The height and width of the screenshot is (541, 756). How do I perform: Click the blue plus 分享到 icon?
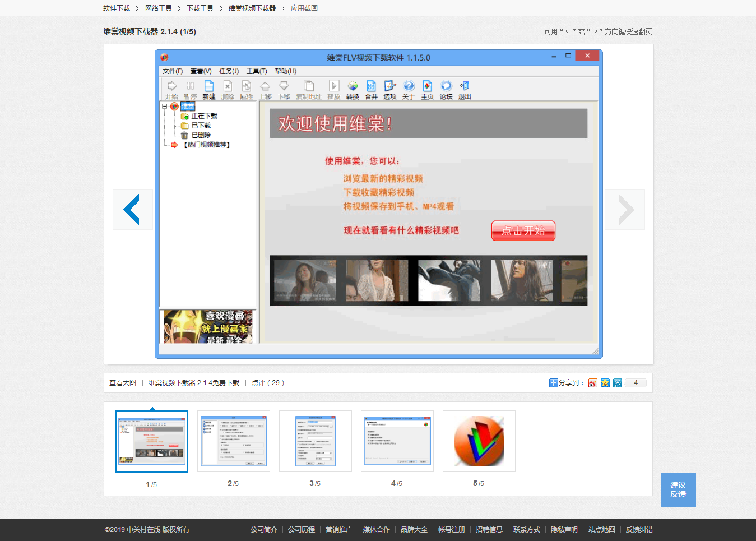point(554,383)
